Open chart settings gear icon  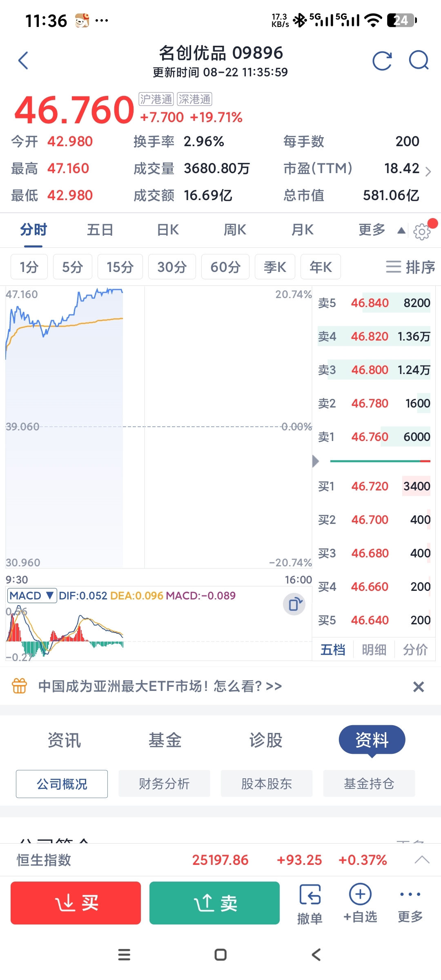pyautogui.click(x=422, y=232)
